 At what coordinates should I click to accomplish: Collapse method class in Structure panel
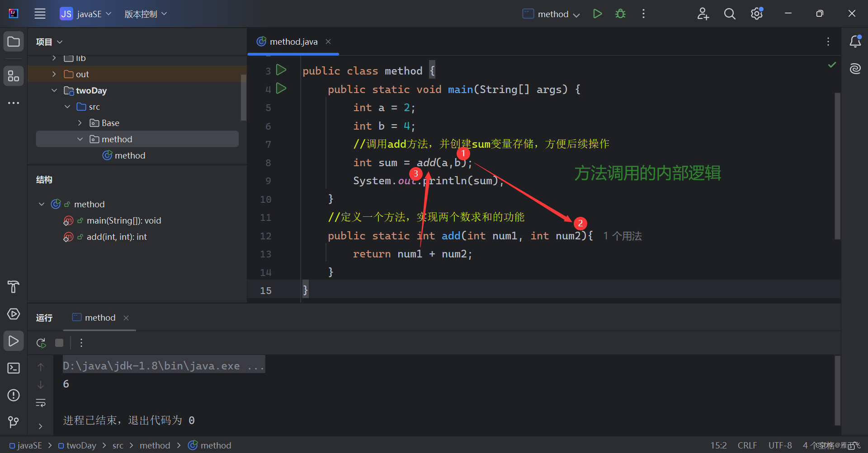click(x=42, y=204)
